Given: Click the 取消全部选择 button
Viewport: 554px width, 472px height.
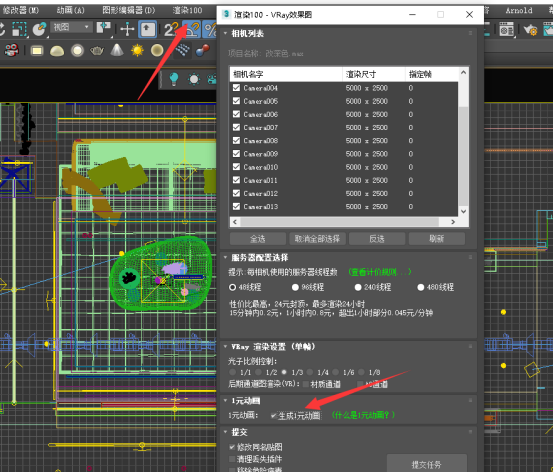Looking at the screenshot, I should 317,239.
